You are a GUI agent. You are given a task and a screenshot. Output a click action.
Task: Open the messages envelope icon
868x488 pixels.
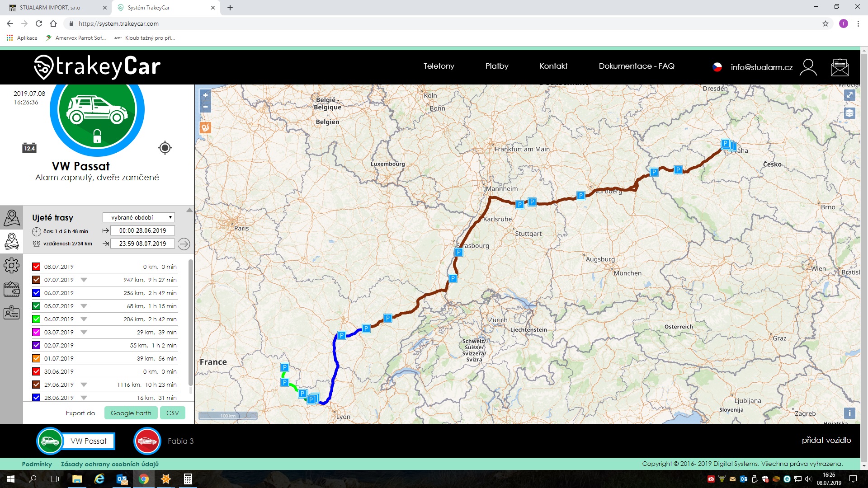tap(840, 67)
